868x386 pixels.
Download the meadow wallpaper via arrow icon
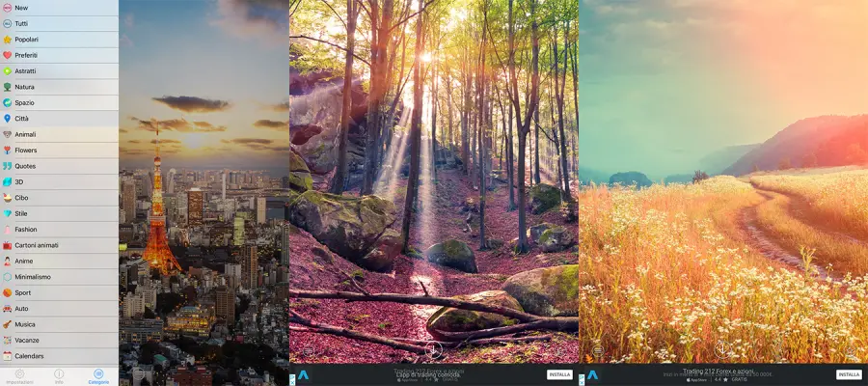click(x=723, y=349)
